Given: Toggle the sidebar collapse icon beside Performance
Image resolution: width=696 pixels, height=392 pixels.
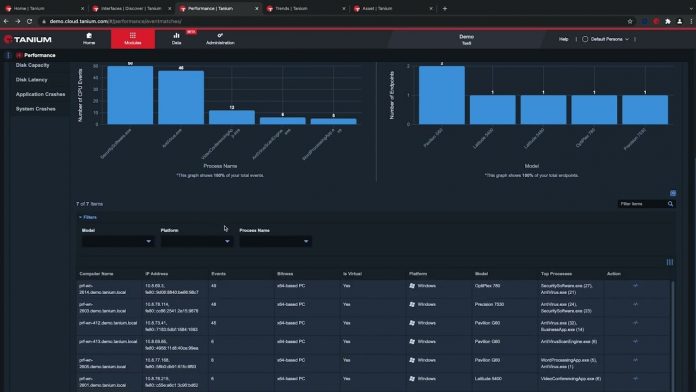Looking at the screenshot, I should click(8, 55).
